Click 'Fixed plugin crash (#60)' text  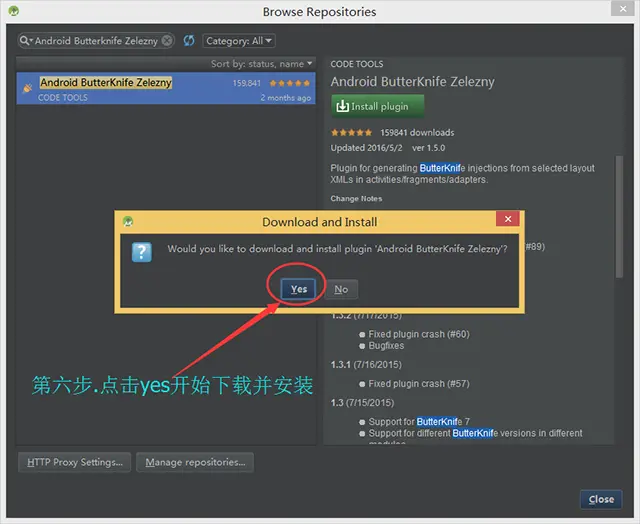pos(419,334)
